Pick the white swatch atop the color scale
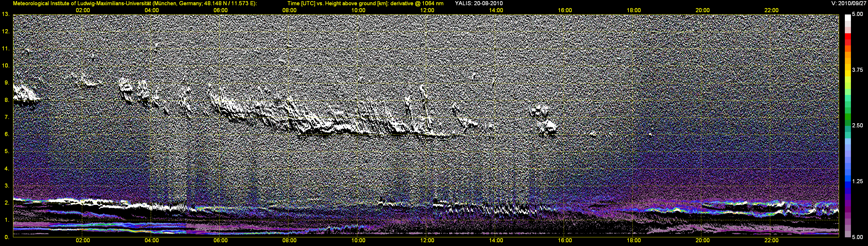The height and width of the screenshot is (246, 868). pyautogui.click(x=847, y=18)
